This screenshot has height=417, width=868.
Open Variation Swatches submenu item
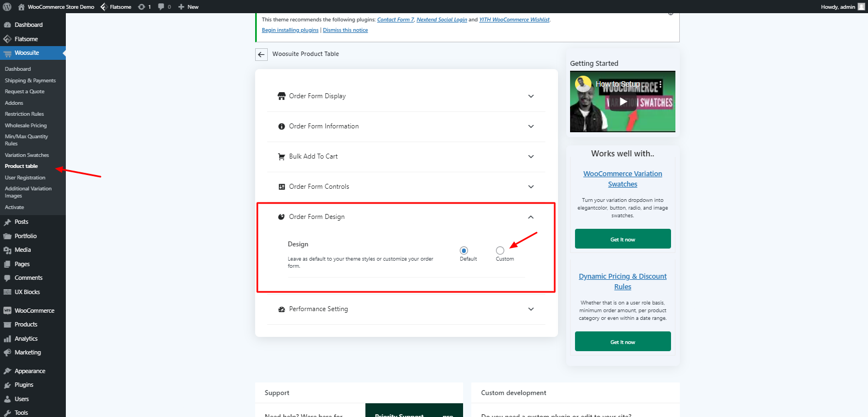click(27, 155)
